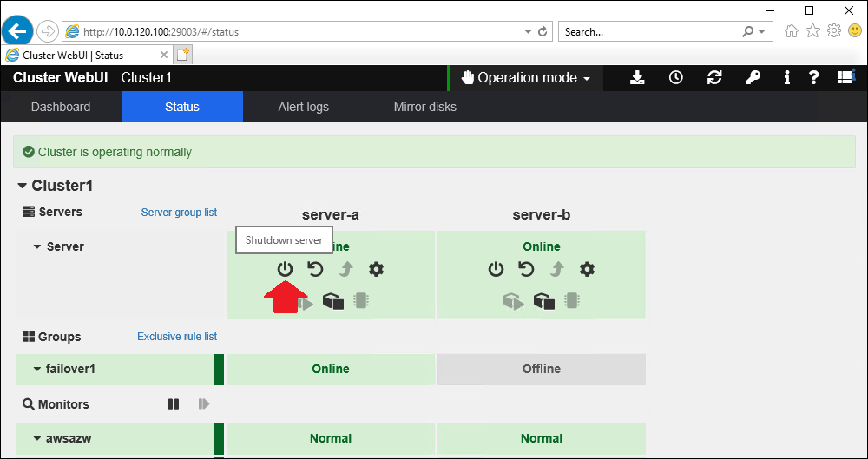Viewport: 868px width, 459px height.
Task: Suspend monitors with the pause icon
Action: [174, 404]
